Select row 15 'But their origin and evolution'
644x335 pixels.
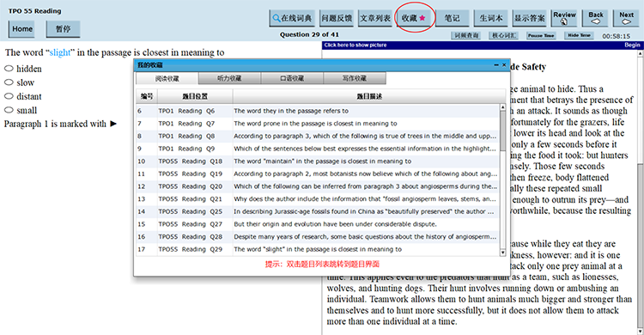coord(318,224)
